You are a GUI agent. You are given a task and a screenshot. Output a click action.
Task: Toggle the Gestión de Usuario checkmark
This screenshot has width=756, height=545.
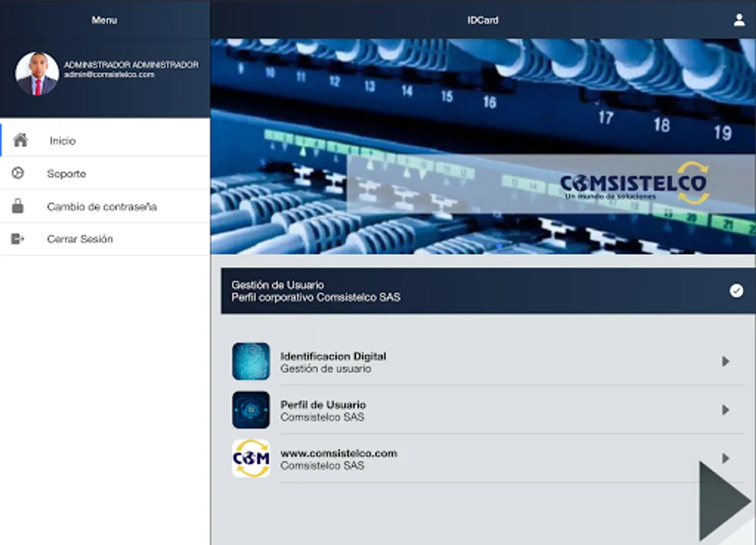pos(736,291)
